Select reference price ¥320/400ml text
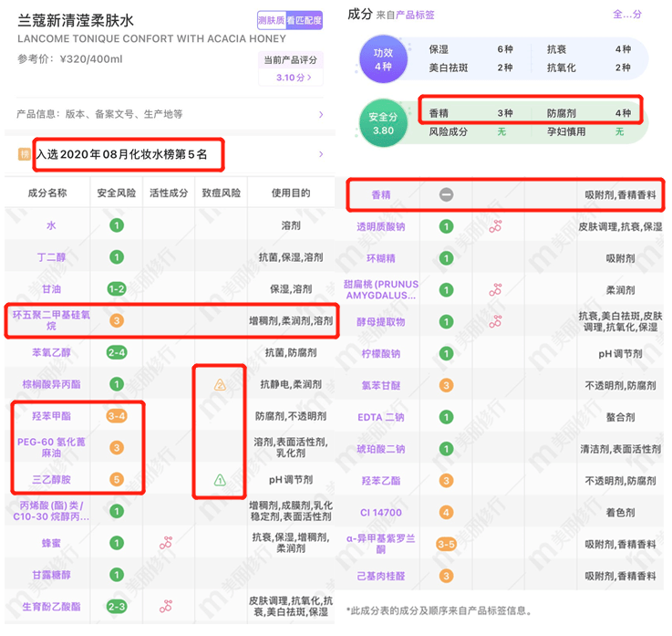 pyautogui.click(x=70, y=59)
